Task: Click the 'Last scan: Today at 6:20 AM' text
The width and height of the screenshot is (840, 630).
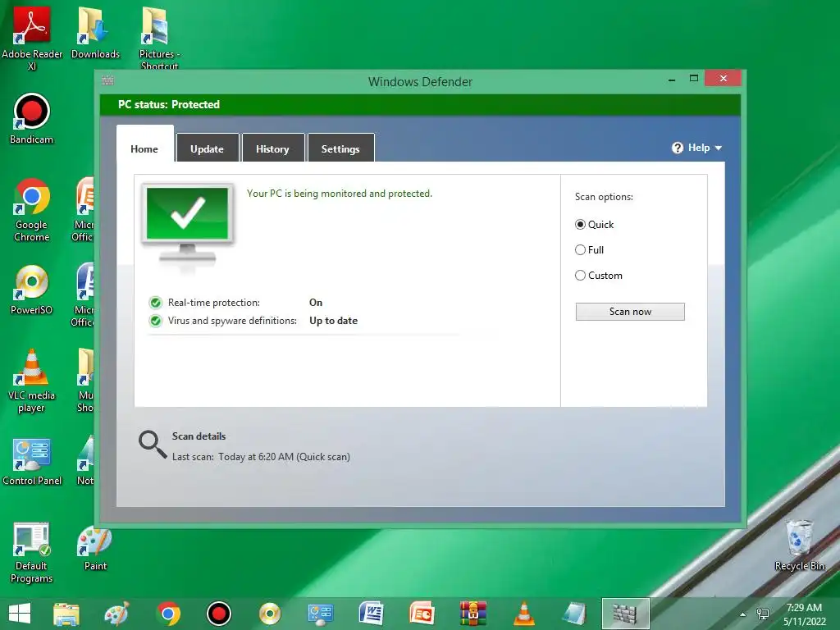Action: point(232,457)
